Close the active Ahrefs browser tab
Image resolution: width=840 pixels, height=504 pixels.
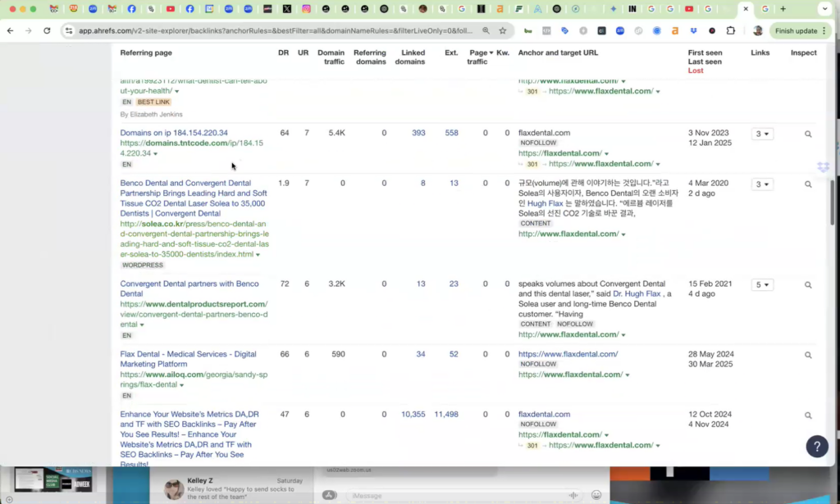point(746,8)
